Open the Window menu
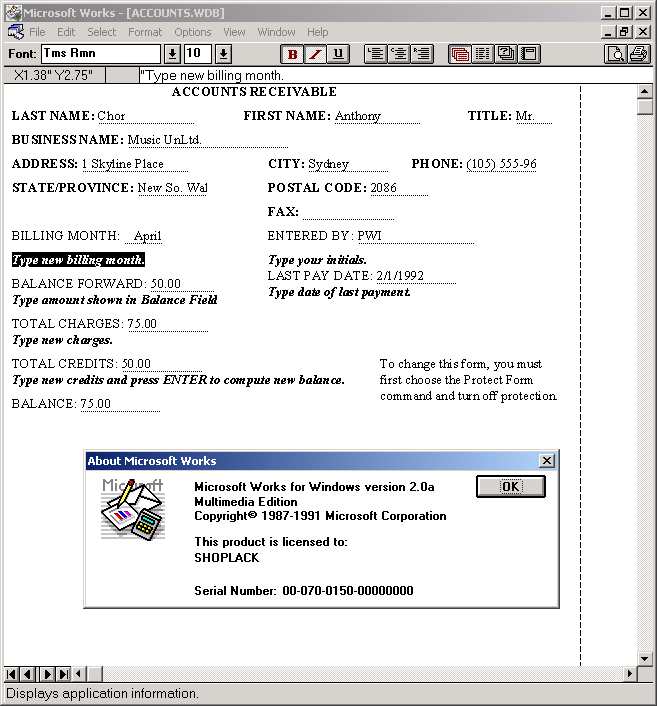The width and height of the screenshot is (657, 706). pyautogui.click(x=276, y=32)
